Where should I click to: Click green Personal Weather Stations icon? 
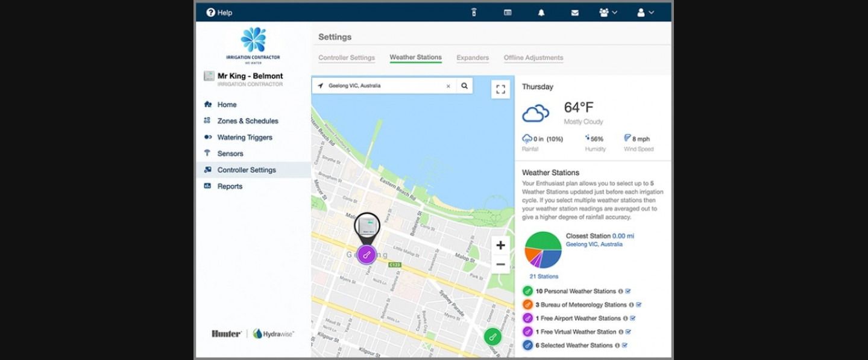point(527,291)
